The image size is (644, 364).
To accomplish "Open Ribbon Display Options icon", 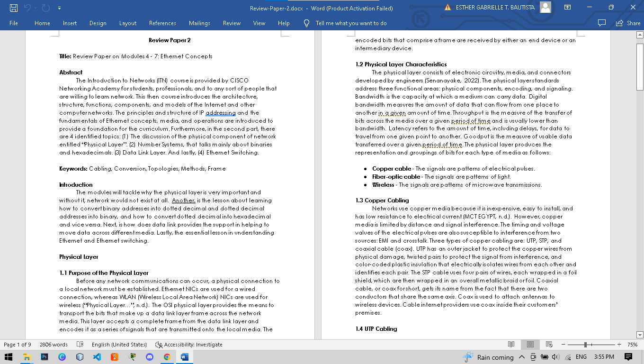I will 568,8.
